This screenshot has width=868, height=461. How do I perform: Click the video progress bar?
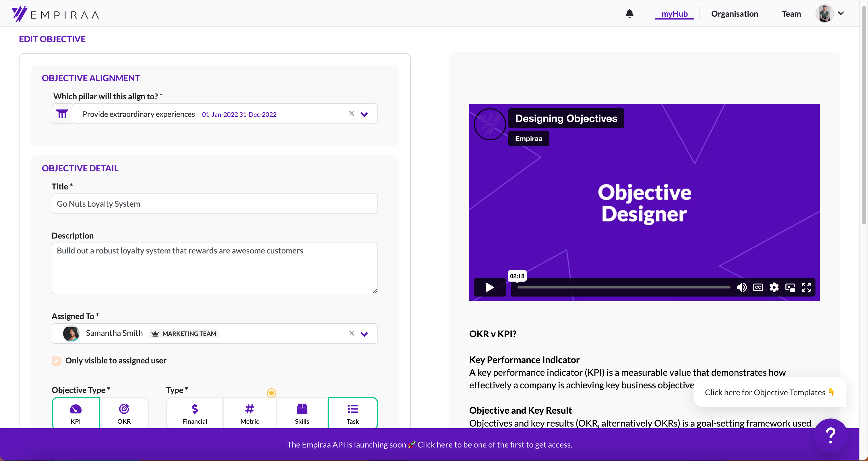pyautogui.click(x=623, y=287)
